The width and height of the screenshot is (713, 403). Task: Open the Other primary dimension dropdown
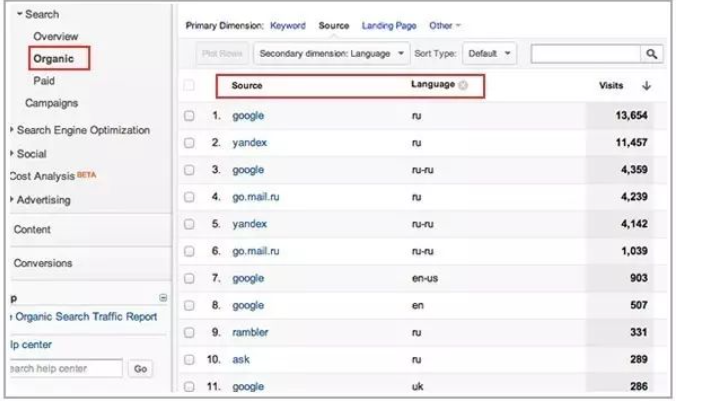(445, 26)
